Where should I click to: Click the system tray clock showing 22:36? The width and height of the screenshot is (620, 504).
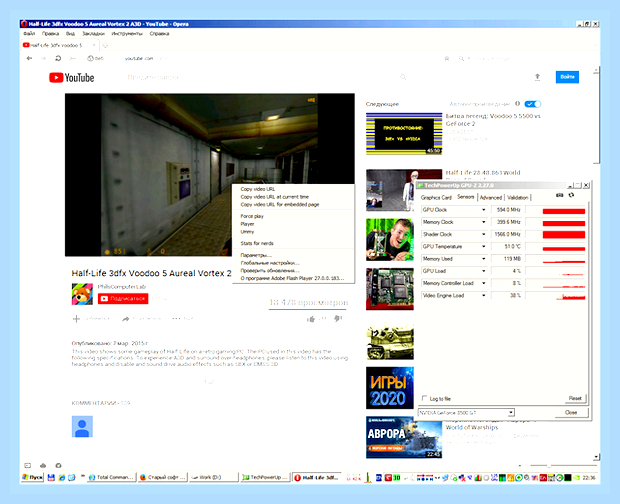pos(589,478)
